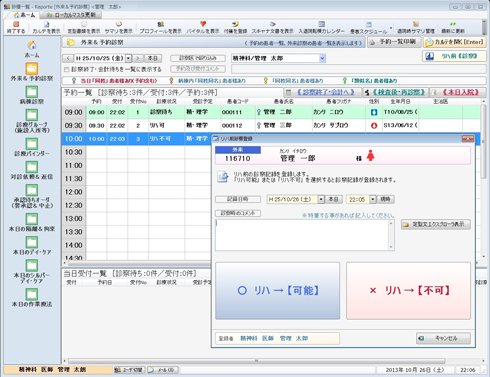
Task: Select the 09:00 row for 管理 二郎
Action: pos(272,112)
